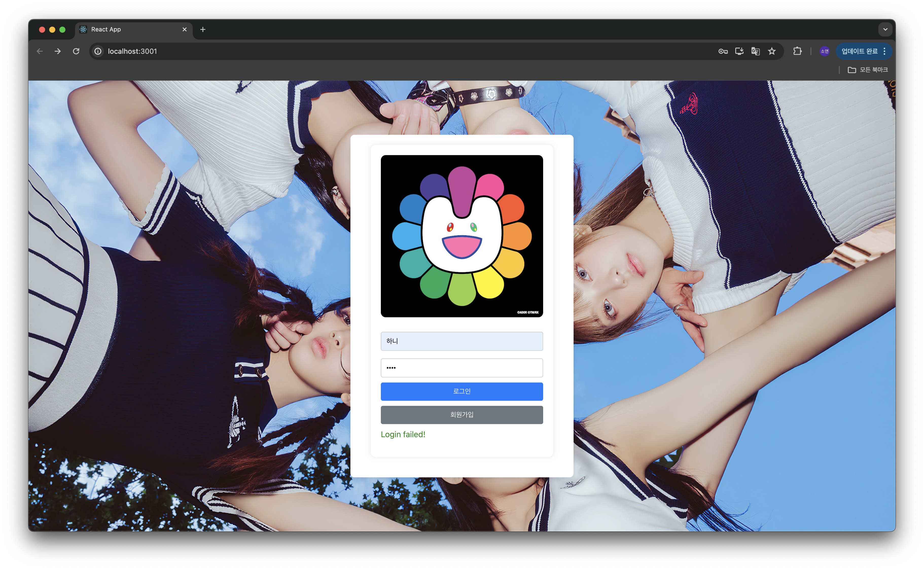The image size is (924, 569).
Task: Click the 업데이트 완료 button
Action: tap(860, 51)
